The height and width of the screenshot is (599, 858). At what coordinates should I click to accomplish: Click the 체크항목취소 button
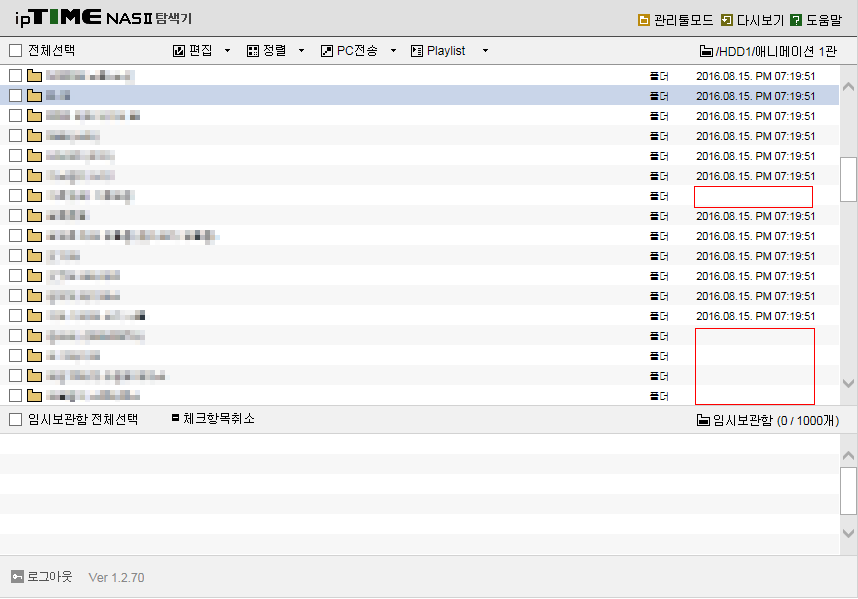pos(213,419)
